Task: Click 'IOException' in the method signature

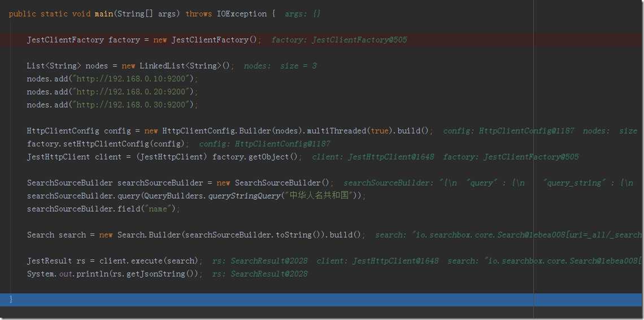Action: (242, 14)
